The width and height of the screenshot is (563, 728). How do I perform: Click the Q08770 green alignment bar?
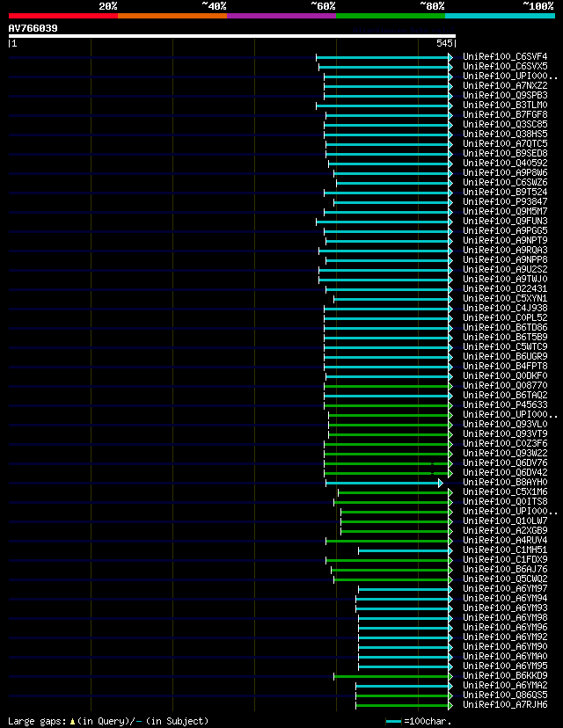[388, 386]
